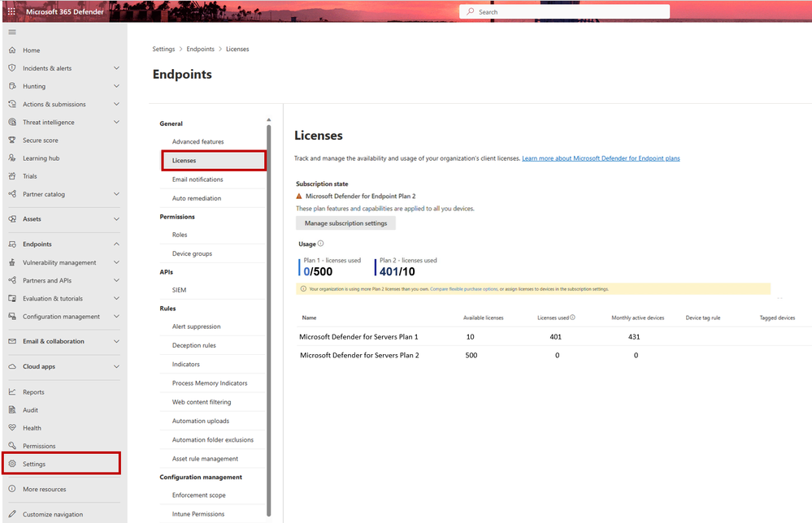Click the Learning hub icon
Image resolution: width=812 pixels, height=523 pixels.
click(x=12, y=158)
